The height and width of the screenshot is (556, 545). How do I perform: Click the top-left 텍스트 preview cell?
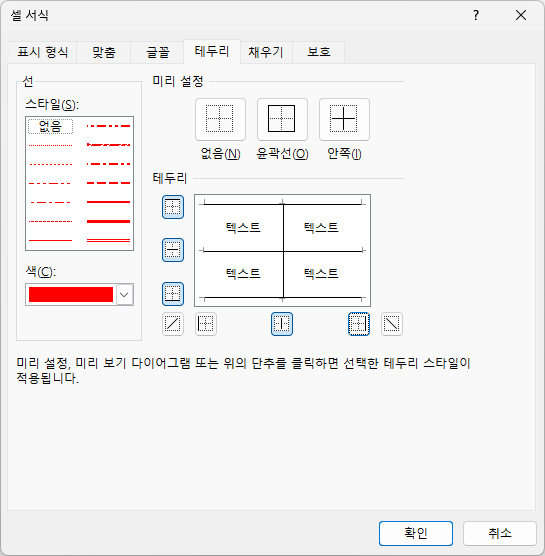[243, 227]
